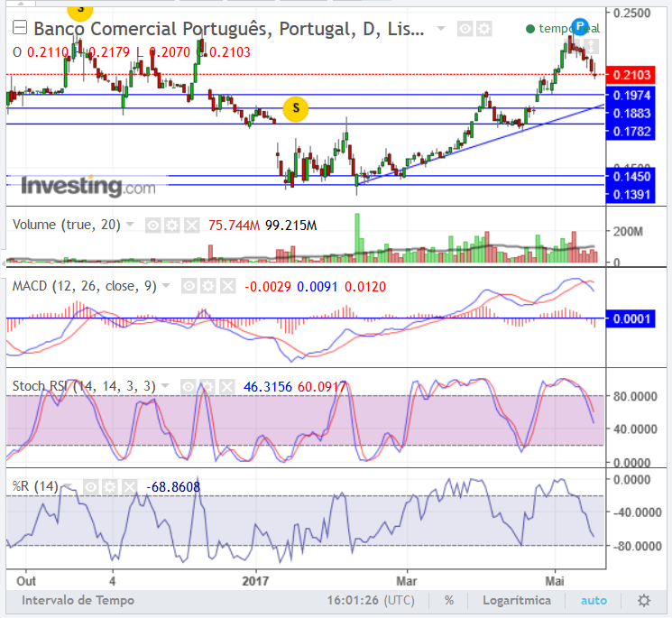The height and width of the screenshot is (618, 672).
Task: Click the %R (14) indicator label
Action: (x=35, y=486)
